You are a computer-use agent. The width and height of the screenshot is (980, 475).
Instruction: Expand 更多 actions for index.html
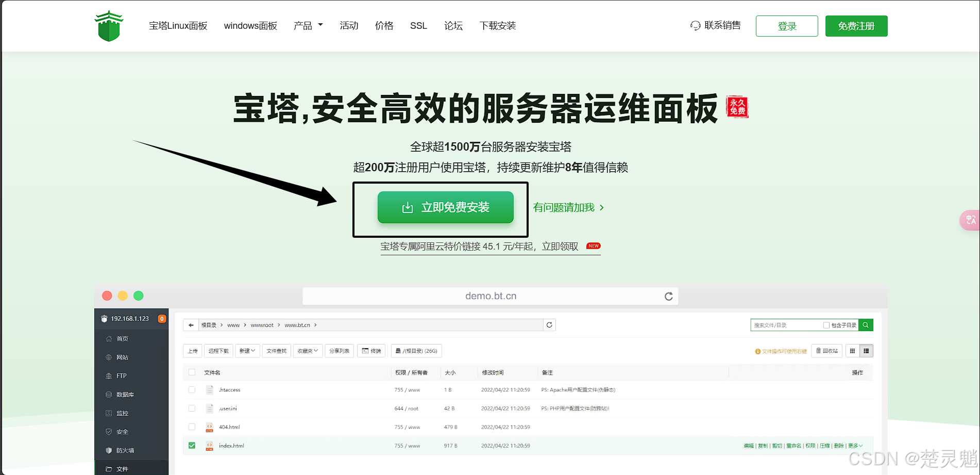click(855, 446)
